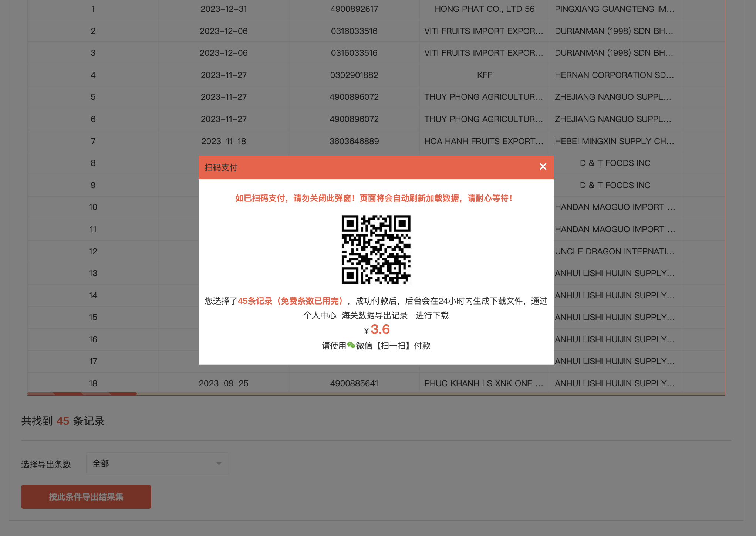
Task: Click ANHUI LISHI HUIJIN SUPPLY... in row 16
Action: [x=614, y=339]
